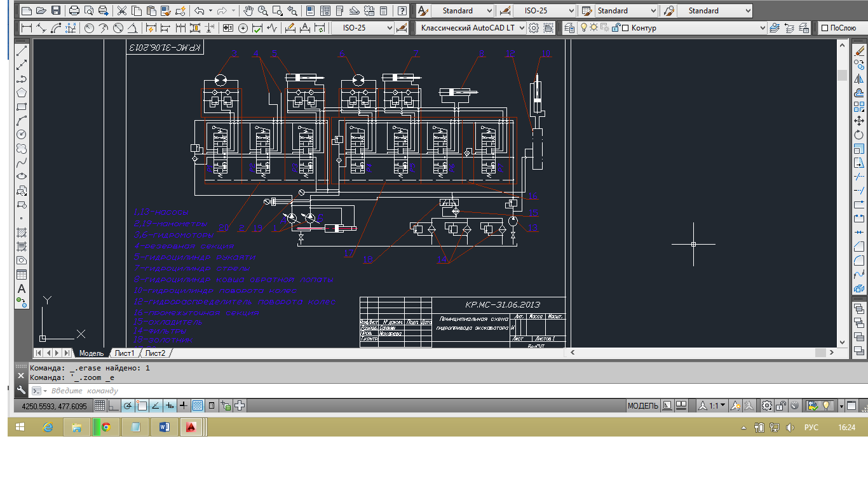Click the Zoom Realtime magnifier icon
The image size is (868, 488).
(263, 11)
